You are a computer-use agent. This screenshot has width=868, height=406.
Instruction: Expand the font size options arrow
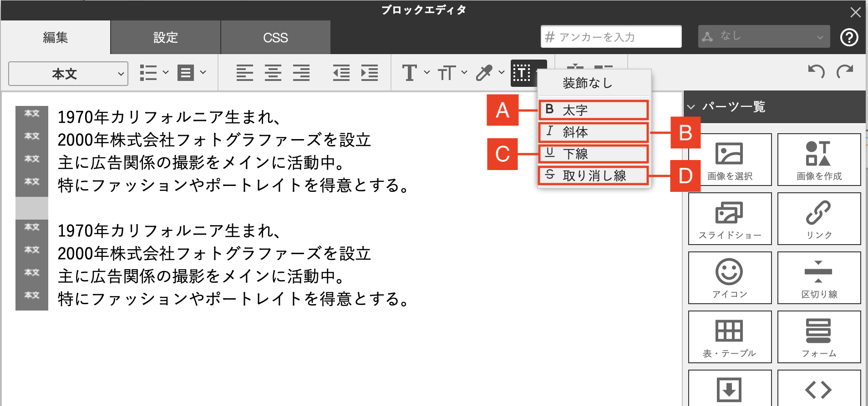464,72
